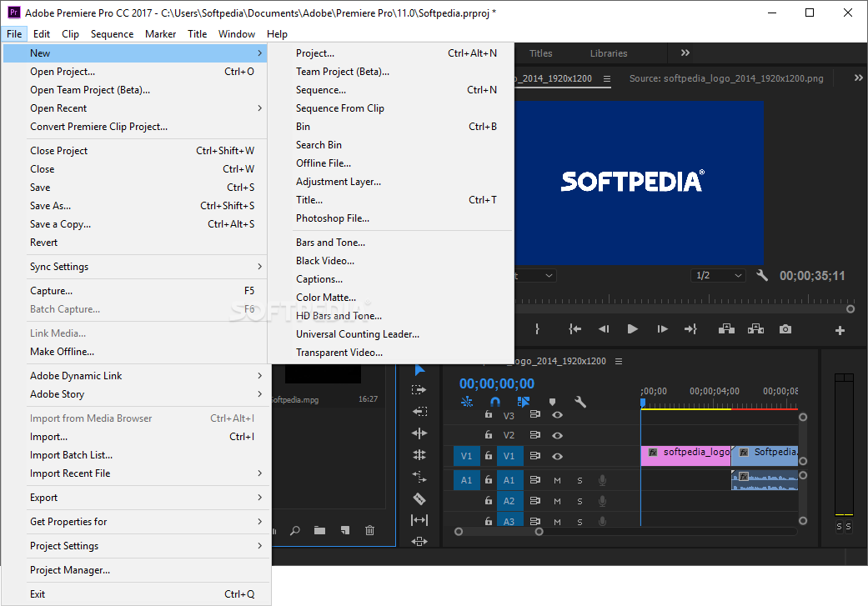Toggle insert sequences as nests button
Screen dimensions: 868x606
point(467,402)
